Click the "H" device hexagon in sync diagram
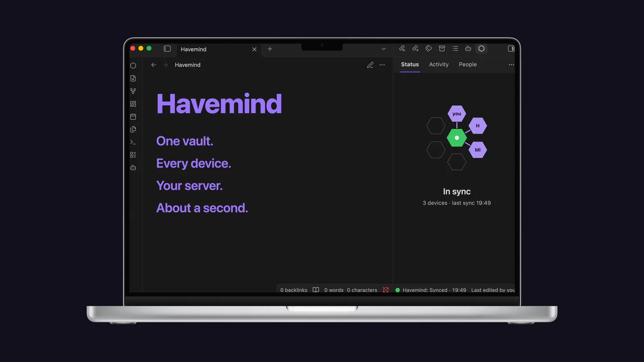This screenshot has height=362, width=644. pos(478,126)
